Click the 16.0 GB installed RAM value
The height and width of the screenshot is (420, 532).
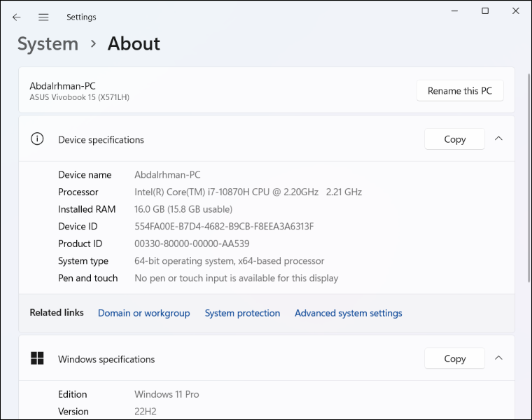tap(183, 209)
